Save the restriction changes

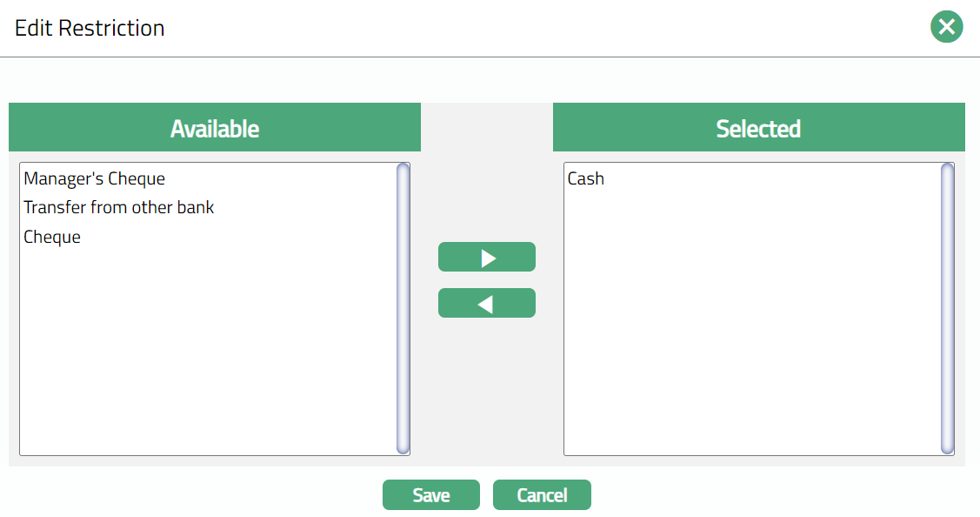click(x=431, y=495)
